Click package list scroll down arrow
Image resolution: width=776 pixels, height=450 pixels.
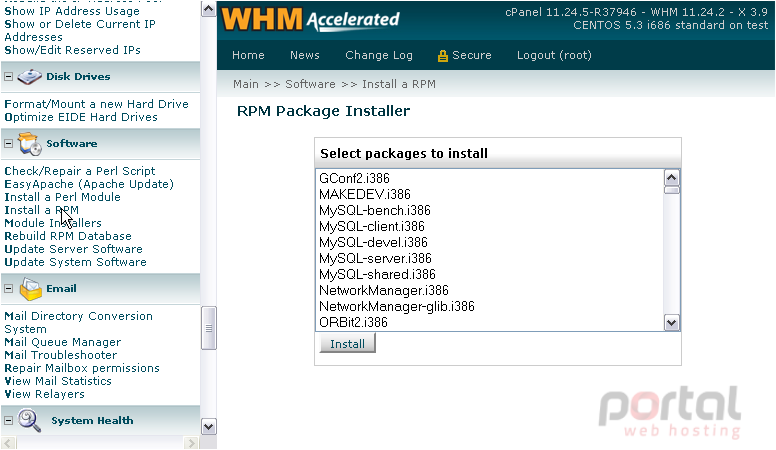(x=672, y=323)
